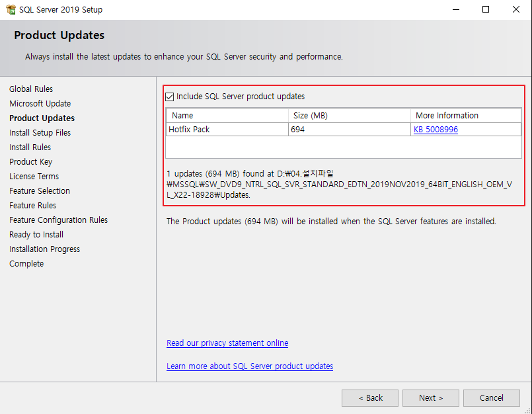Open Learn more about SQL Server product updates
Screen dimensions: 532x414
[x=250, y=366]
